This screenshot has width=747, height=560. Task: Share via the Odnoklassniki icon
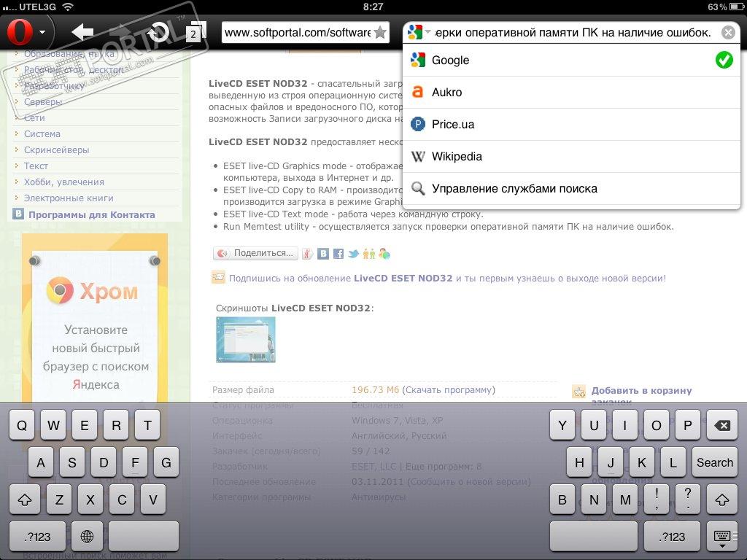pos(368,254)
